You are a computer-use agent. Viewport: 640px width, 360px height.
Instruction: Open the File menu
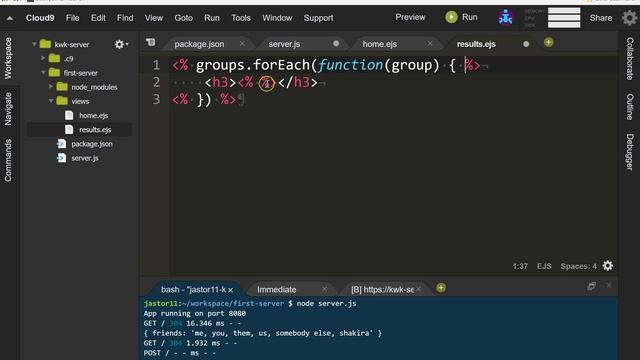(x=72, y=18)
